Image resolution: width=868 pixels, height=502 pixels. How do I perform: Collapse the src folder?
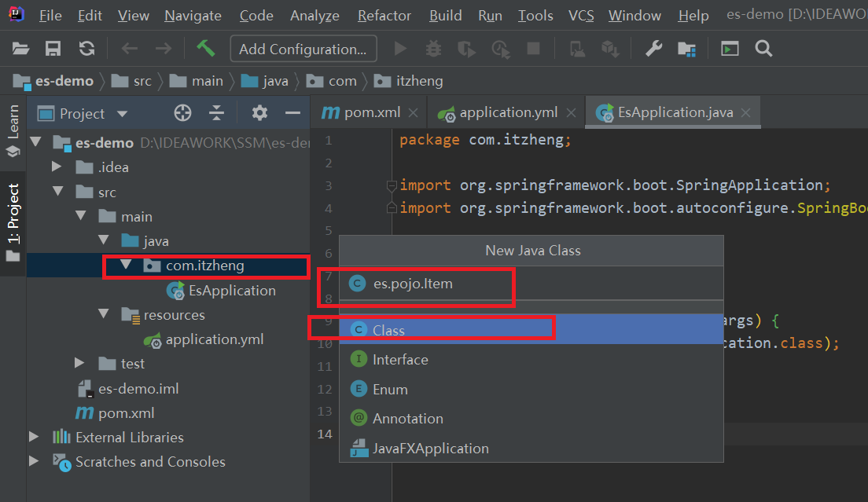tap(58, 191)
